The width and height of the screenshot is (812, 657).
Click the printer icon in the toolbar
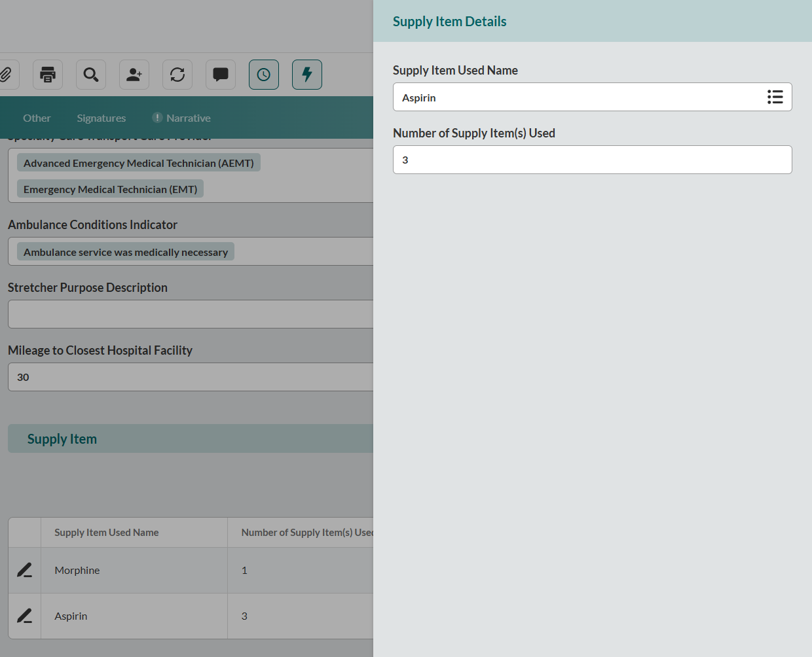coord(48,75)
